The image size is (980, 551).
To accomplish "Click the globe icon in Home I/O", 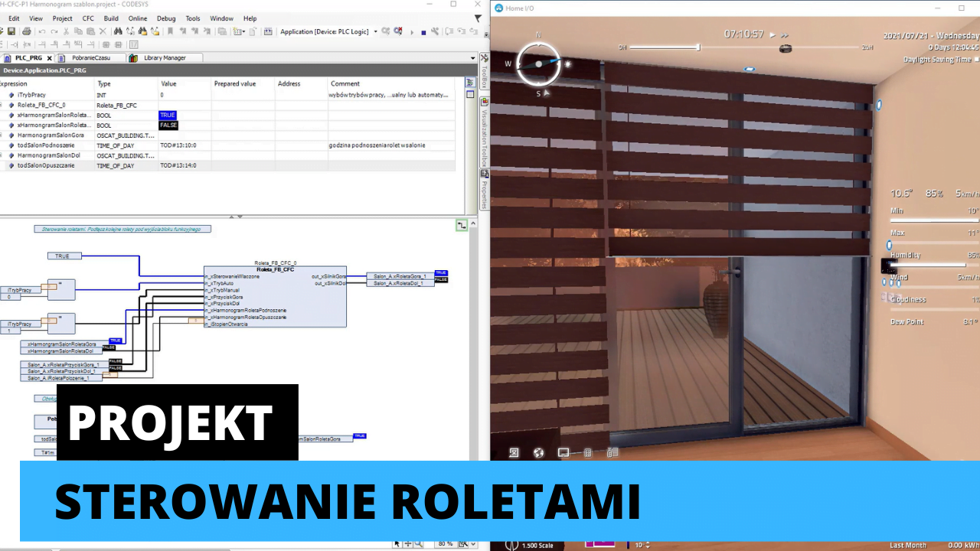I will pyautogui.click(x=538, y=453).
